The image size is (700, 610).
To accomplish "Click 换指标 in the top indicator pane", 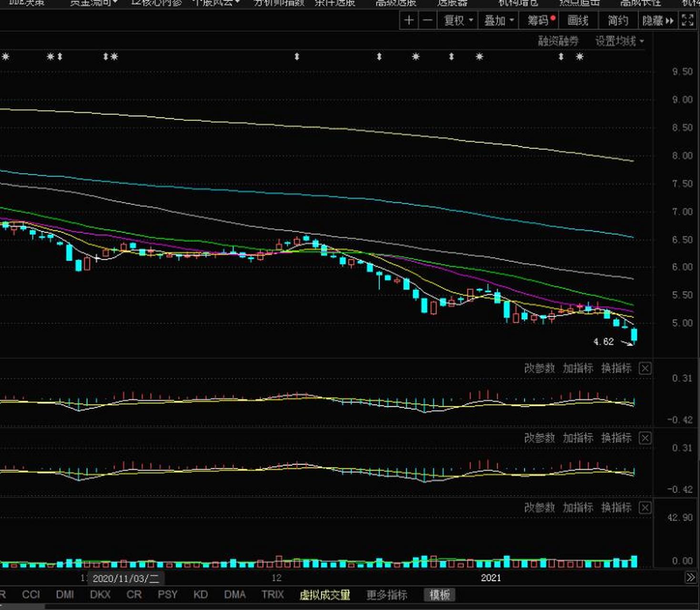I will (616, 368).
